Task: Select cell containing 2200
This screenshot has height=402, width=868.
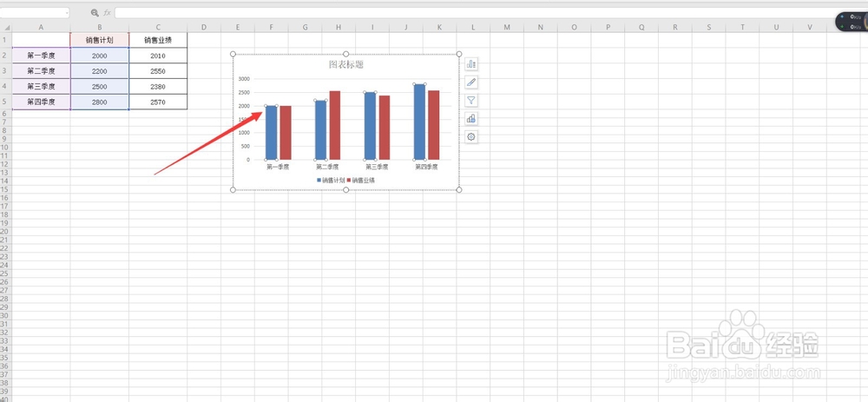Action: tap(100, 71)
